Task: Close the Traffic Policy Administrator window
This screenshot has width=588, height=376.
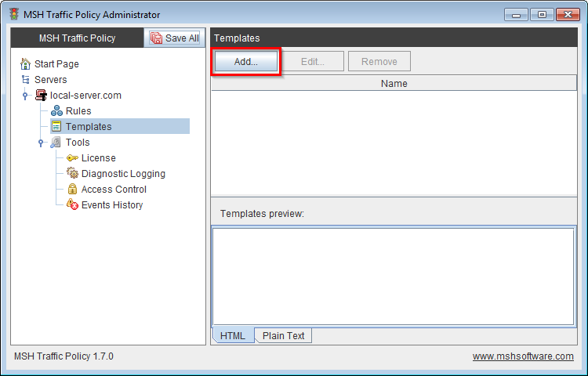Action: click(x=568, y=15)
